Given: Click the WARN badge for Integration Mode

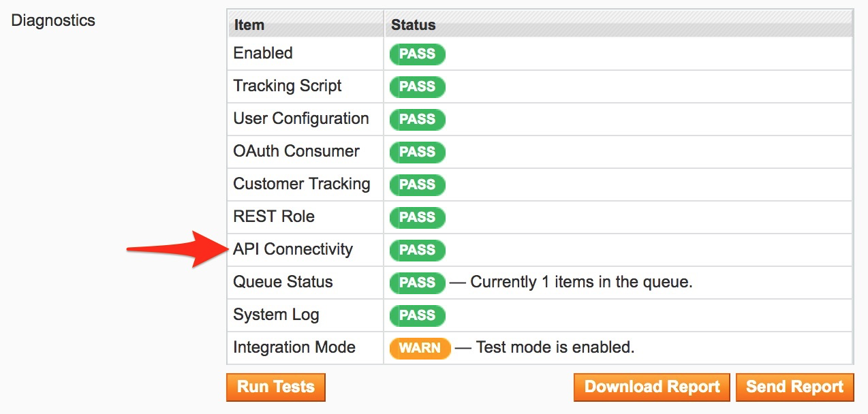Looking at the screenshot, I should coord(420,349).
